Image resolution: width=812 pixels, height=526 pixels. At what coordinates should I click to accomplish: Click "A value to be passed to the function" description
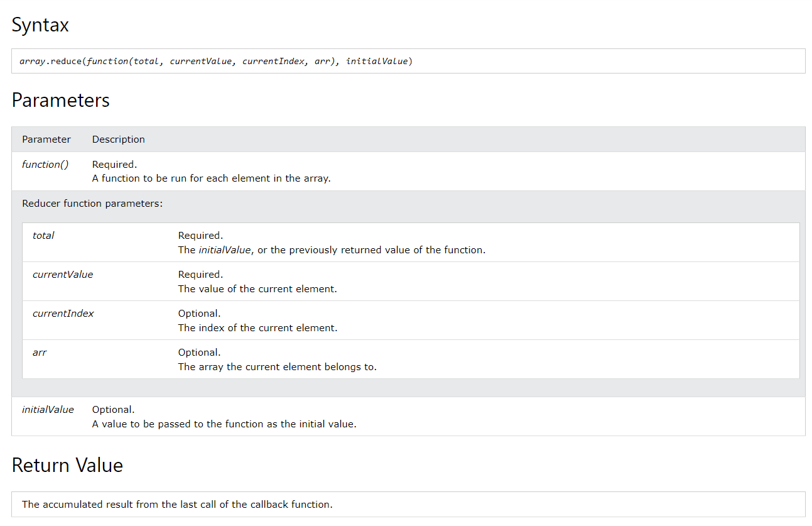point(224,424)
